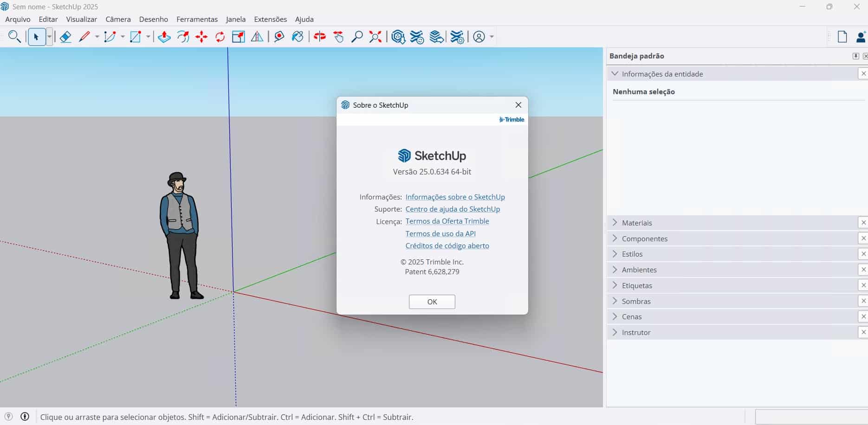This screenshot has width=868, height=425.
Task: Click the Search magnifier in the toolbar
Action: click(x=14, y=37)
